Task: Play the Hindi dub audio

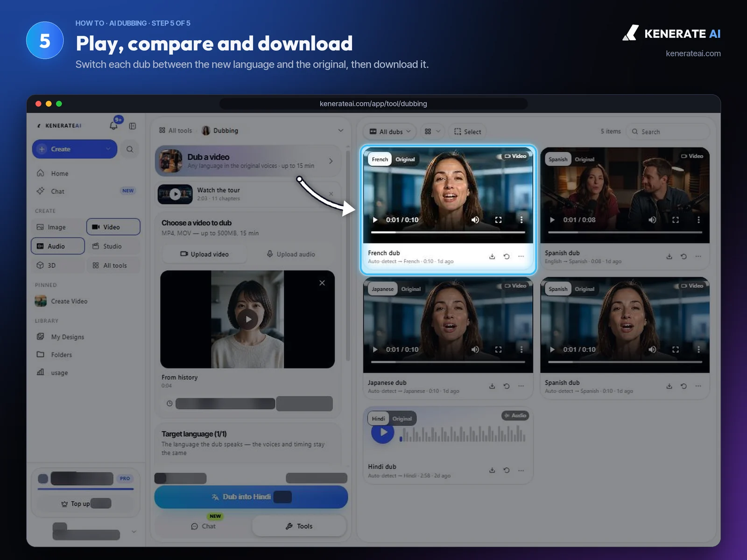Action: (383, 432)
